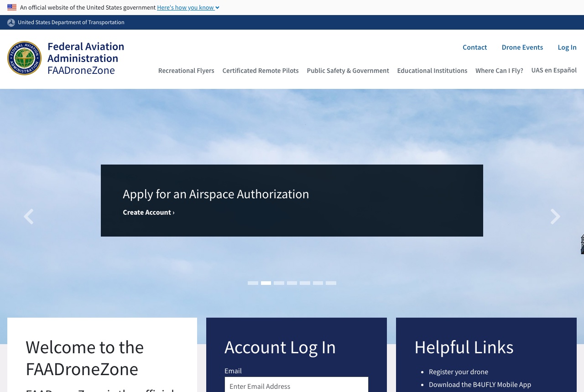This screenshot has width=584, height=392.
Task: Open the Drone Events page
Action: (x=522, y=47)
